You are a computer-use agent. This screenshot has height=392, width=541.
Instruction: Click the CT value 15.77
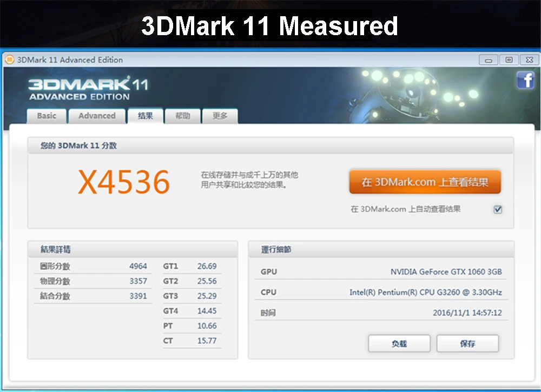click(207, 341)
